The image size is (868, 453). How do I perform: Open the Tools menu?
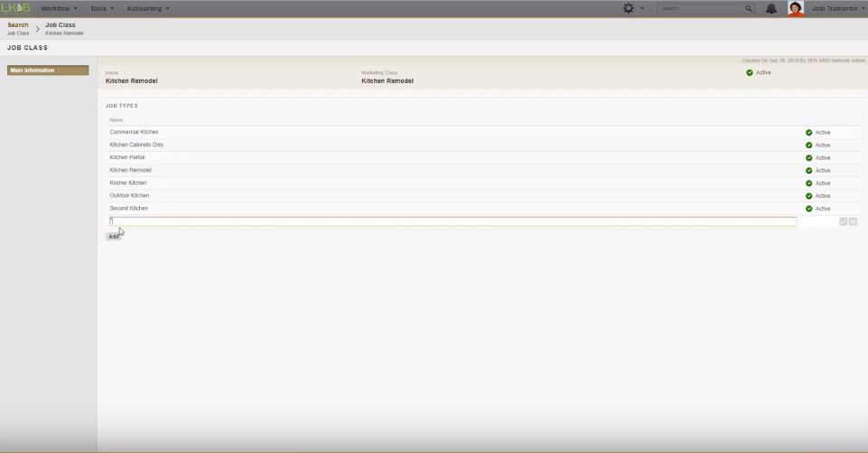pyautogui.click(x=102, y=8)
